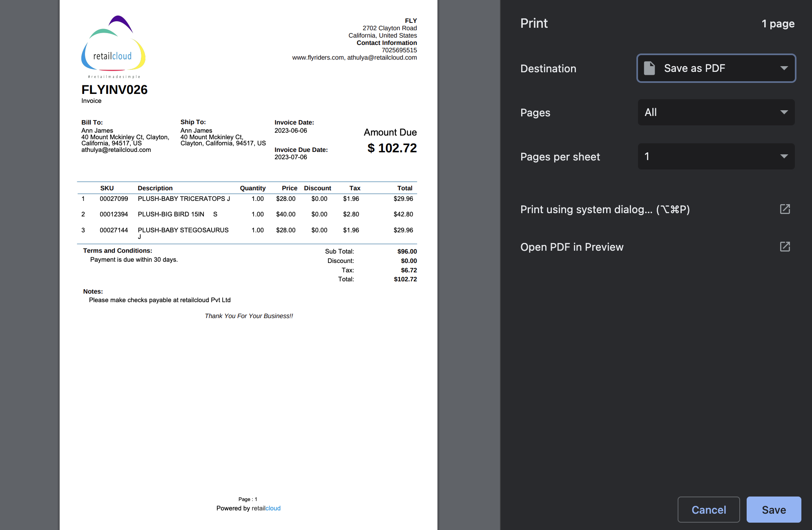Click the Print panel title
This screenshot has height=530, width=812.
click(534, 23)
